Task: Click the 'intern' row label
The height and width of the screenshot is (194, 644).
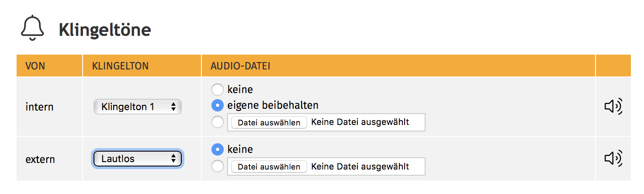Action: (x=39, y=107)
